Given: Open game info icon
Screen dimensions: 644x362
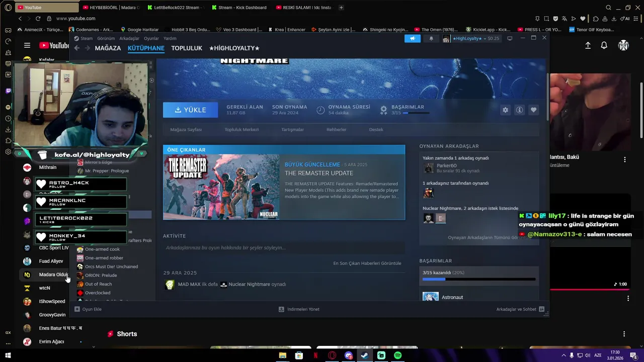Looking at the screenshot, I should [519, 110].
